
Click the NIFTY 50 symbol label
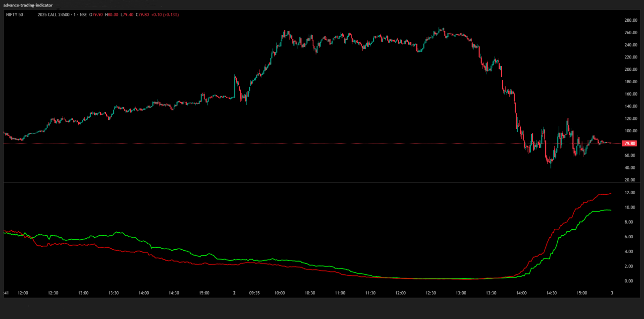(x=14, y=15)
